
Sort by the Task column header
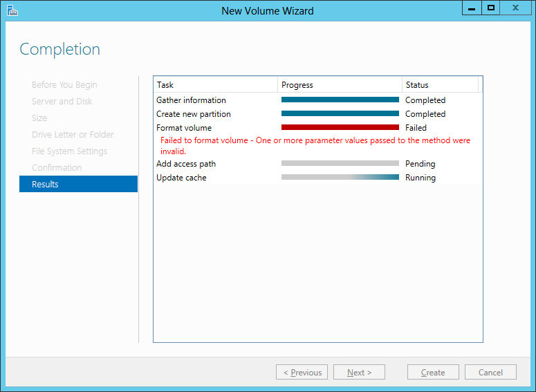tap(215, 85)
